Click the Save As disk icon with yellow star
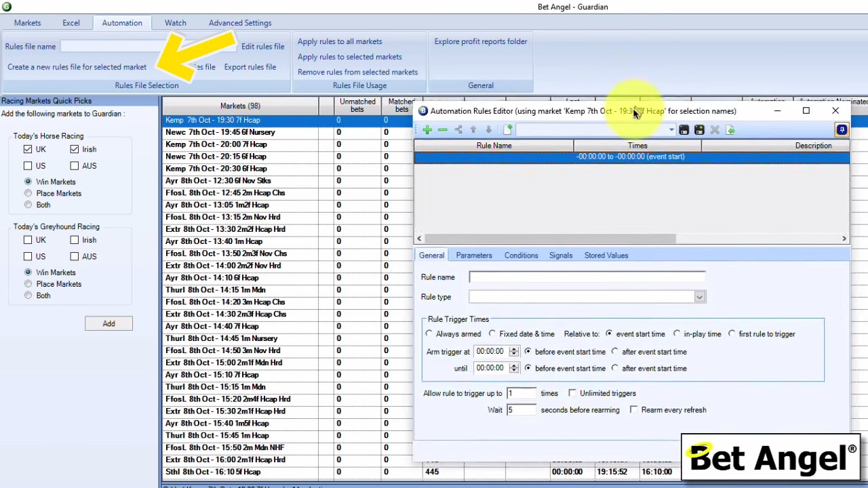Screen dimensions: 868x488 click(699, 130)
